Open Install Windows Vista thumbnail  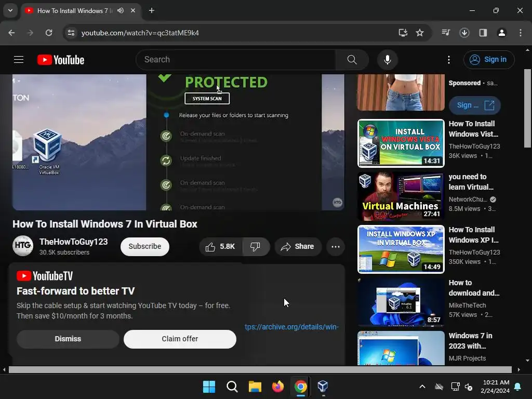coord(401,143)
